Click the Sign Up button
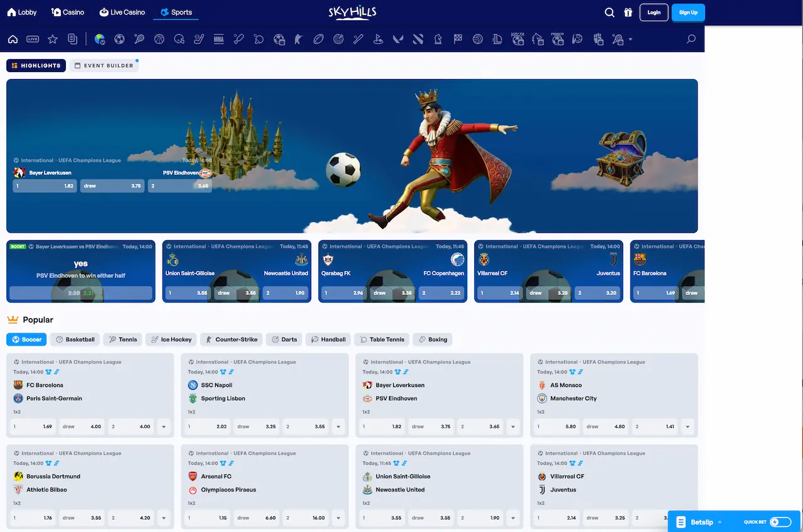Screen dimensions: 803x532 [x=688, y=12]
